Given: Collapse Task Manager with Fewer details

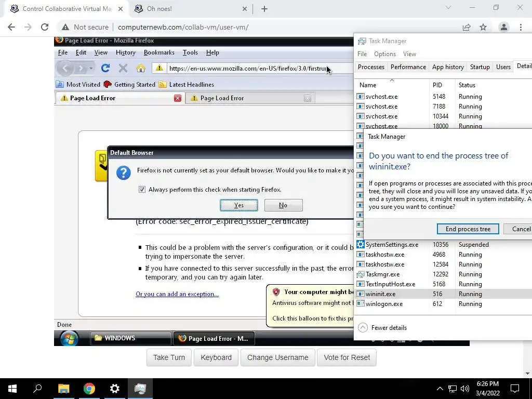Looking at the screenshot, I should pyautogui.click(x=383, y=328).
